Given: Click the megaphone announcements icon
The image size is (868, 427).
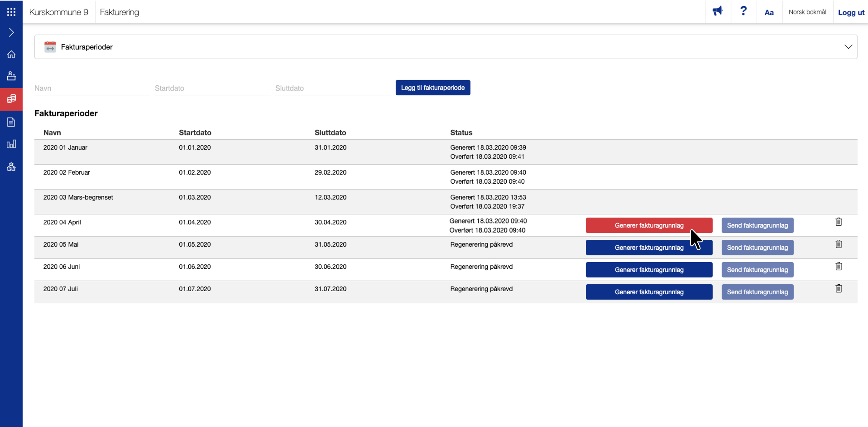Looking at the screenshot, I should (x=717, y=12).
